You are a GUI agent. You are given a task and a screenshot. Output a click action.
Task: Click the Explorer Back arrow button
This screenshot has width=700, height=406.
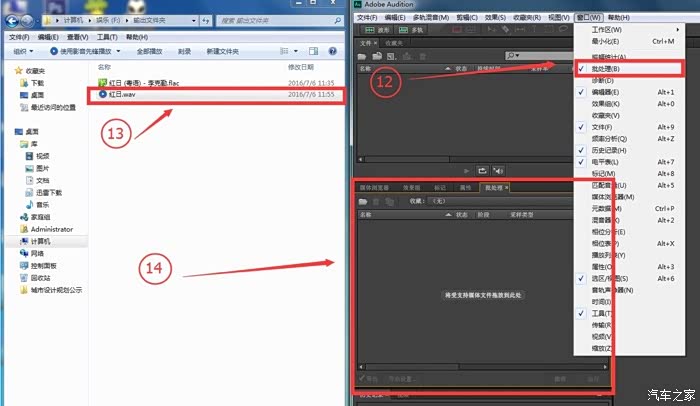tap(12, 21)
